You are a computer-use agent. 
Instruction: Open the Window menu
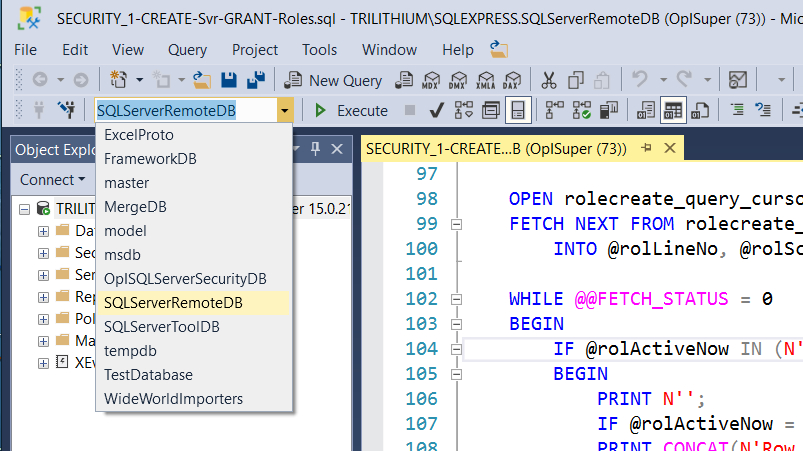tap(389, 50)
